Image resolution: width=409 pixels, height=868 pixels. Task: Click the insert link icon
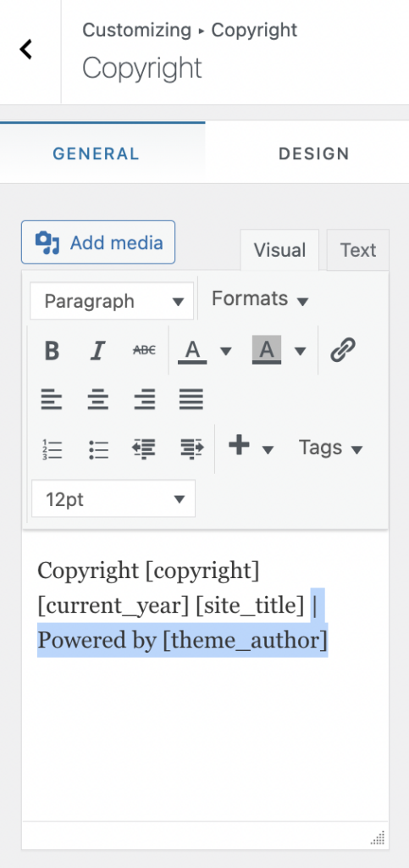coord(343,350)
